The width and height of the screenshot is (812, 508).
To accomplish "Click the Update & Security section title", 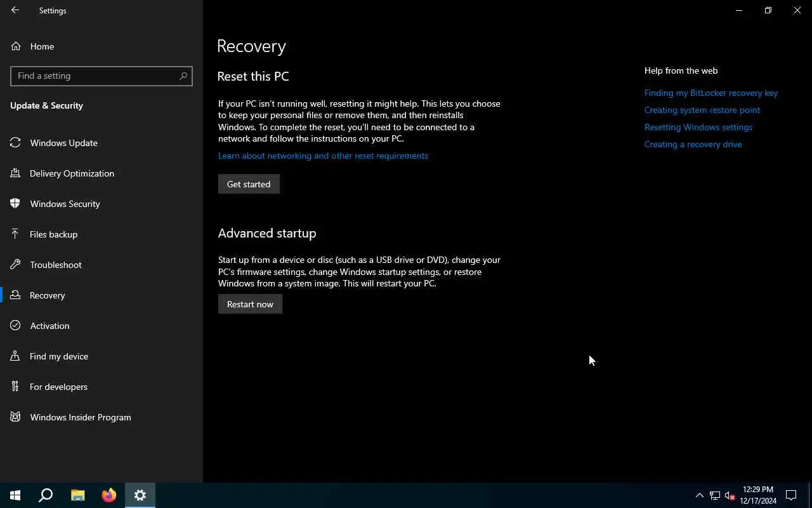I will (46, 105).
